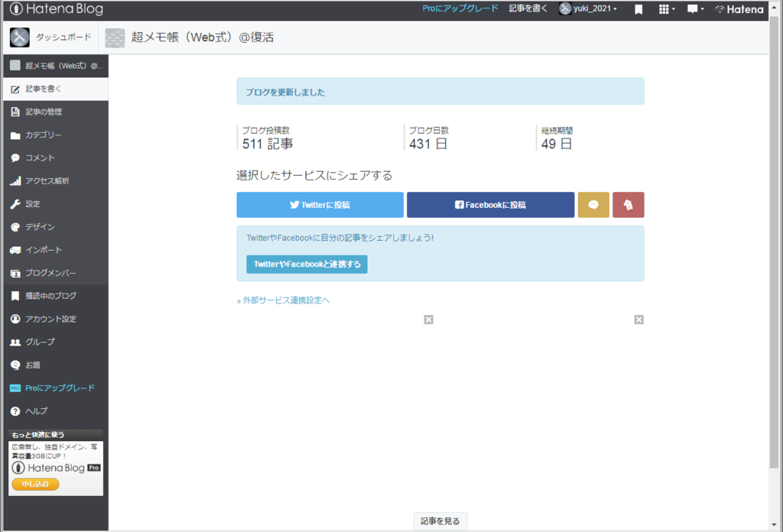Select the blog name at sidebar top
This screenshot has width=783, height=532.
(55, 66)
